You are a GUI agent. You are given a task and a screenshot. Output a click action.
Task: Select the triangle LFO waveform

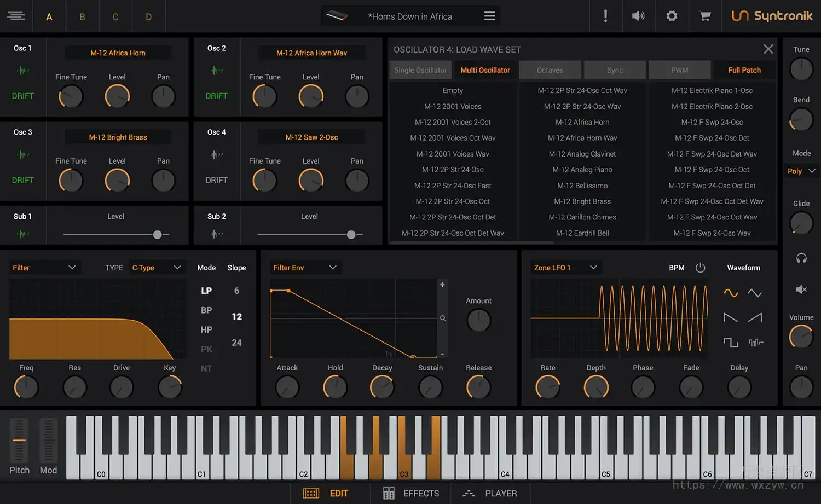755,293
